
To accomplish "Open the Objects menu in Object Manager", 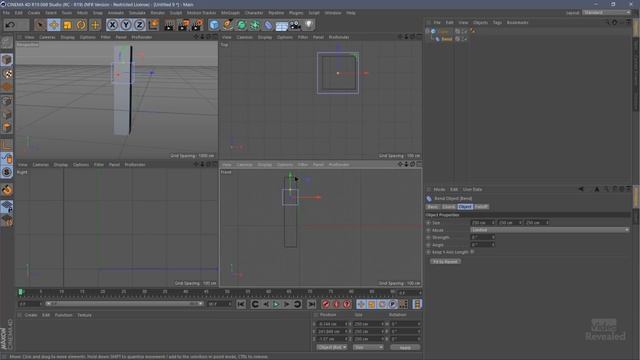I will pos(480,22).
